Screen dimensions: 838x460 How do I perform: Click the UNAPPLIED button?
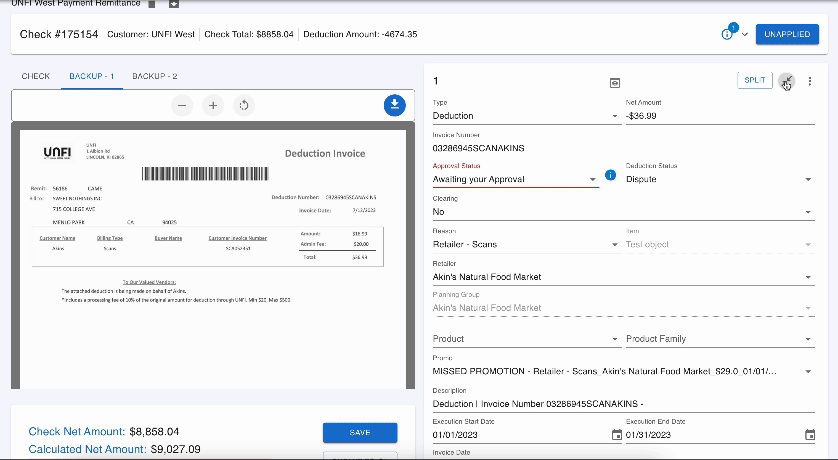[787, 34]
